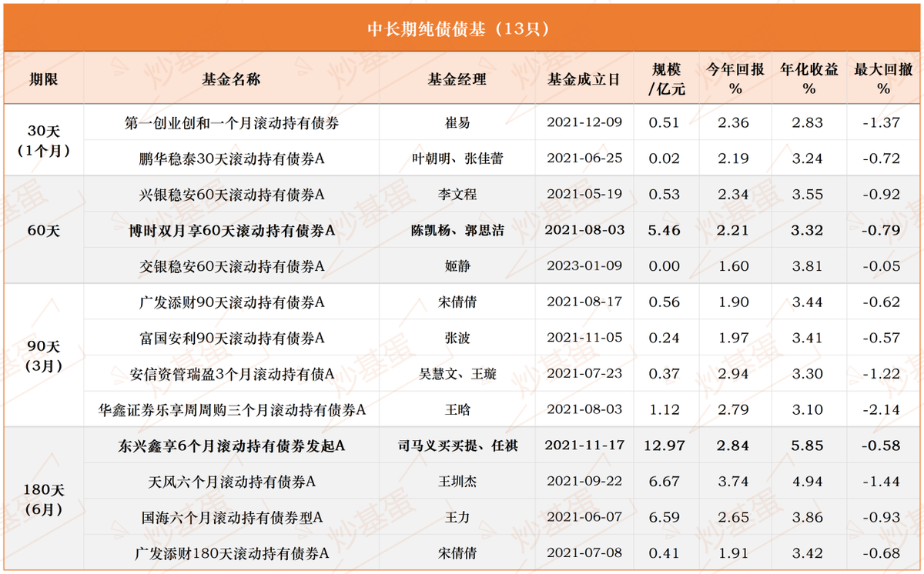Click the 年化收益% column header

[x=808, y=79]
